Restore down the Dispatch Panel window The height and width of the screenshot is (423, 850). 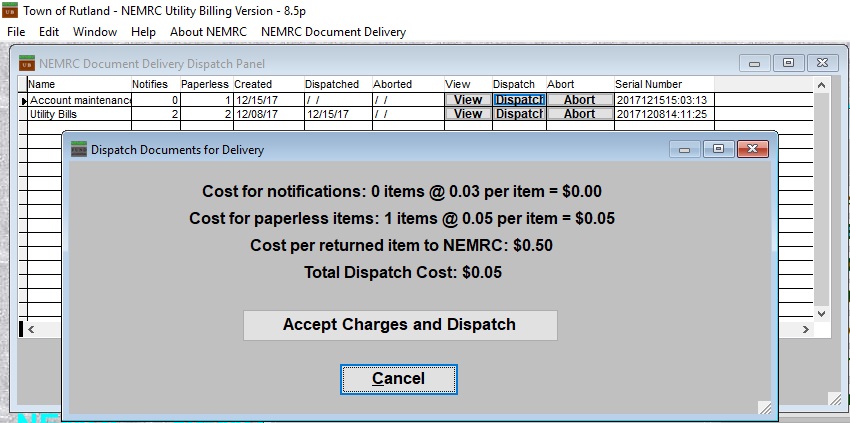(x=788, y=62)
